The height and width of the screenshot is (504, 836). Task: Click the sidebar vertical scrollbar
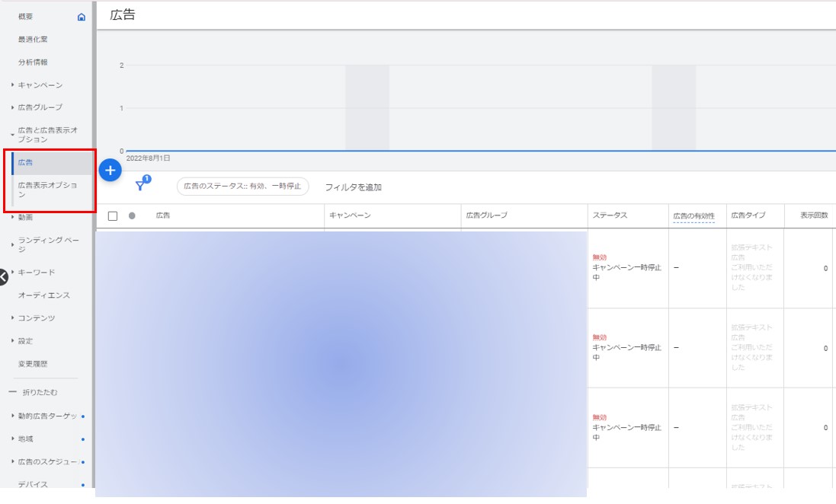[x=94, y=245]
